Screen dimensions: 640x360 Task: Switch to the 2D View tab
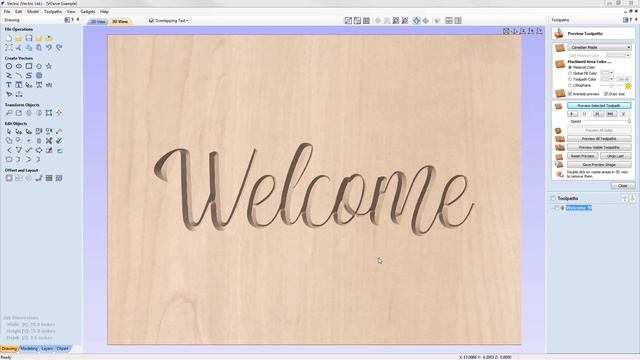(98, 22)
